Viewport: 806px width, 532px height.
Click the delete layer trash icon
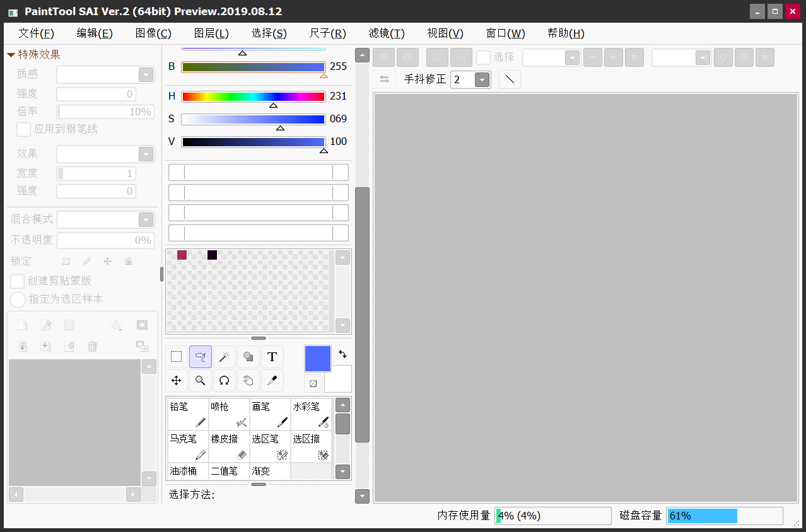point(93,346)
